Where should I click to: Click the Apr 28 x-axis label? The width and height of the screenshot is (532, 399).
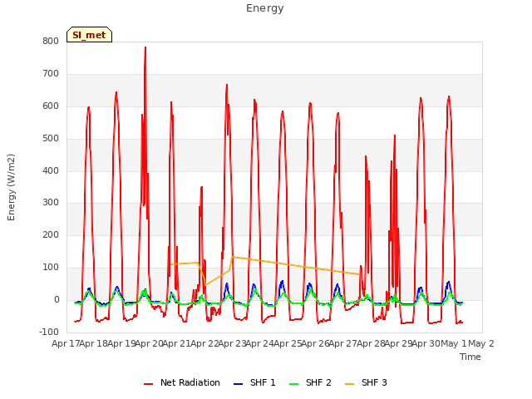(371, 343)
